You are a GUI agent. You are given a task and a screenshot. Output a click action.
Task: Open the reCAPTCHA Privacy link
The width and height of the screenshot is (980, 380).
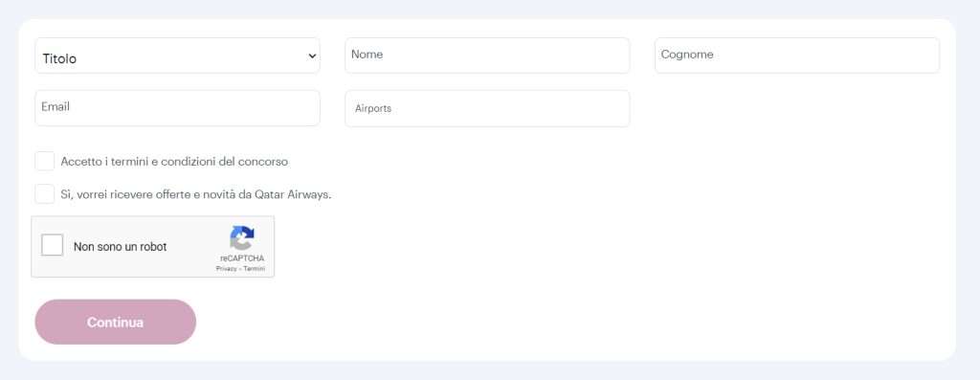226,269
